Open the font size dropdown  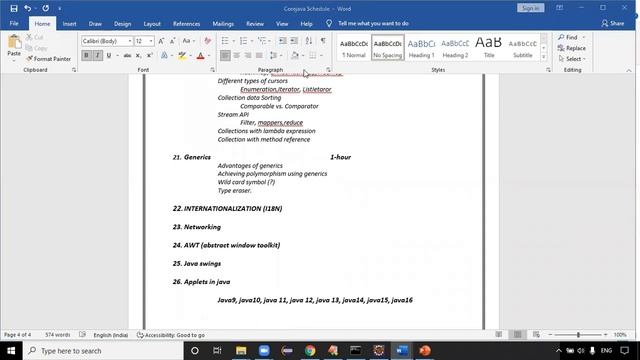[x=151, y=41]
